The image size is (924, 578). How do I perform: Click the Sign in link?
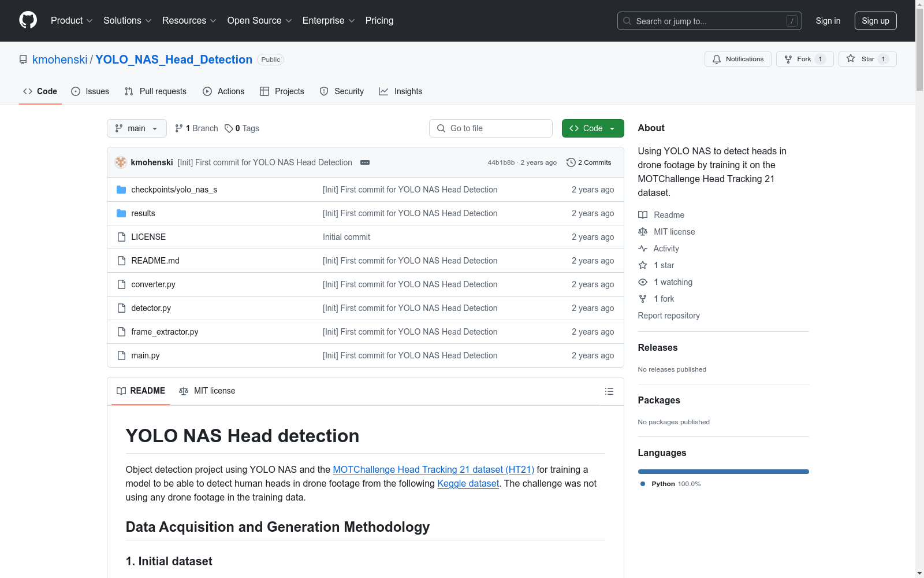point(828,21)
